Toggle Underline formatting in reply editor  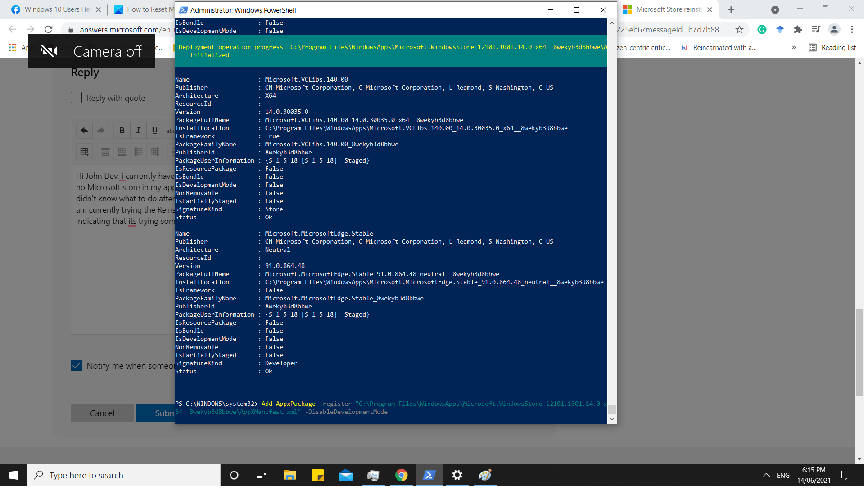click(x=154, y=131)
